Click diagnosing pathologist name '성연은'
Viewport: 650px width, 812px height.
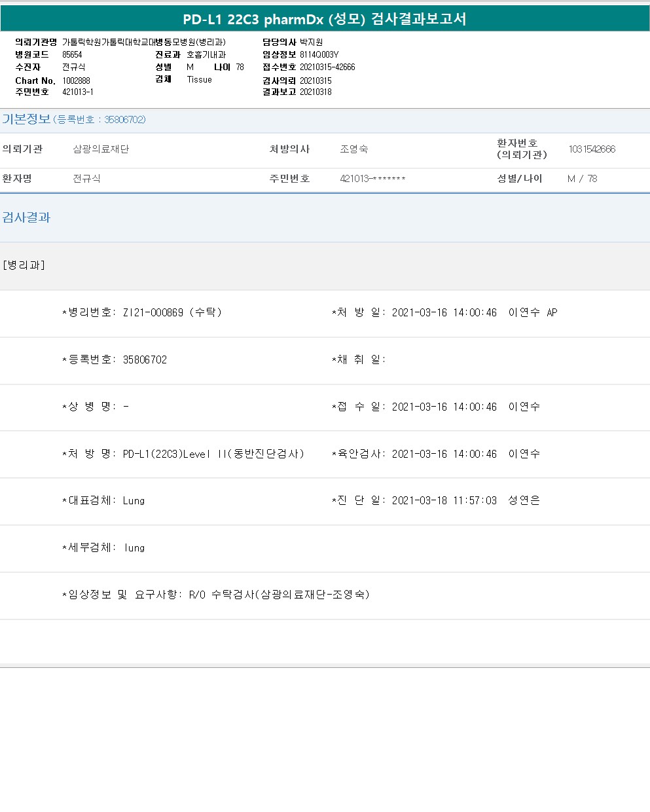[524, 501]
